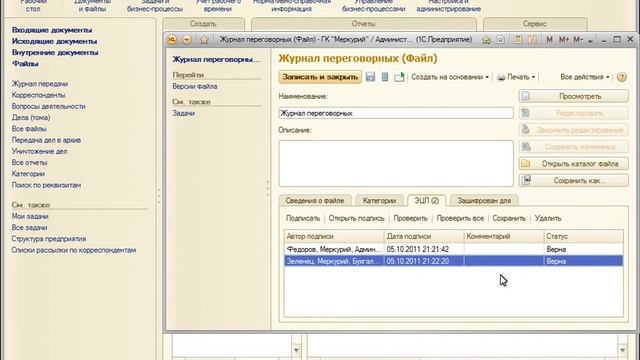Screen dimensions: 640x360
Task: Open Мои задачи link
Action: click(x=30, y=216)
